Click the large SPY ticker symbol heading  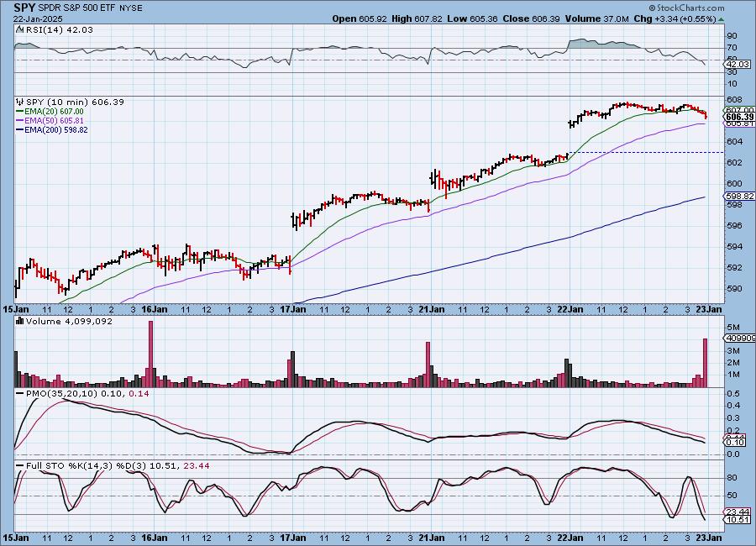coord(24,8)
